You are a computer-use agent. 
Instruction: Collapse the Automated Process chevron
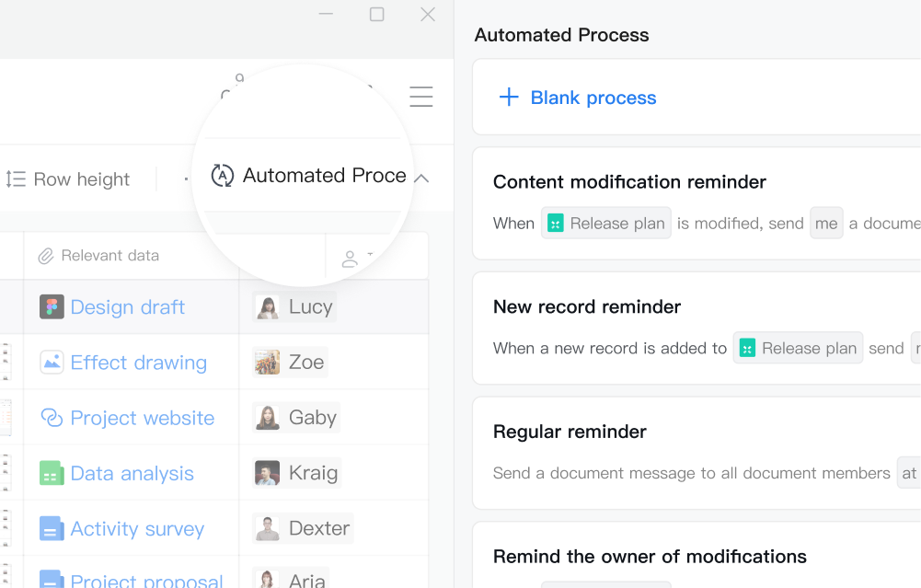tap(421, 179)
